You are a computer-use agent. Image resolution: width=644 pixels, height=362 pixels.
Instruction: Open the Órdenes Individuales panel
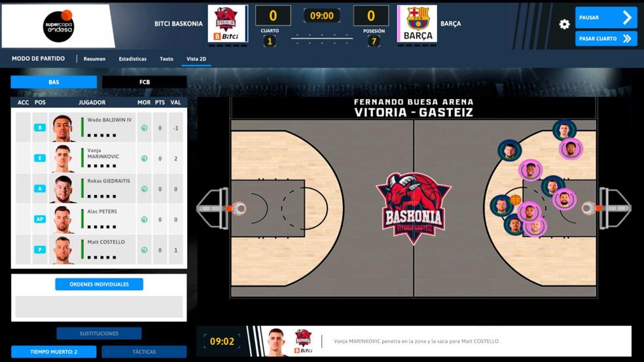click(x=99, y=284)
